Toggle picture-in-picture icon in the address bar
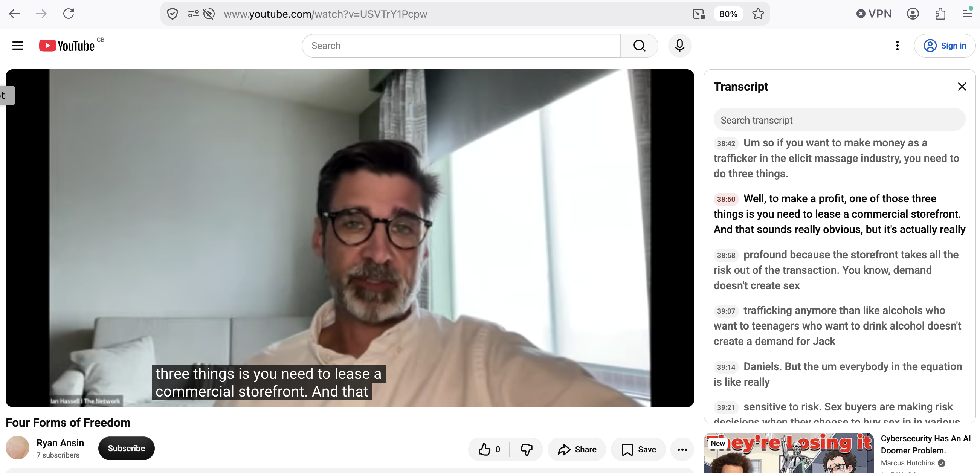The height and width of the screenshot is (473, 980). pyautogui.click(x=699, y=14)
